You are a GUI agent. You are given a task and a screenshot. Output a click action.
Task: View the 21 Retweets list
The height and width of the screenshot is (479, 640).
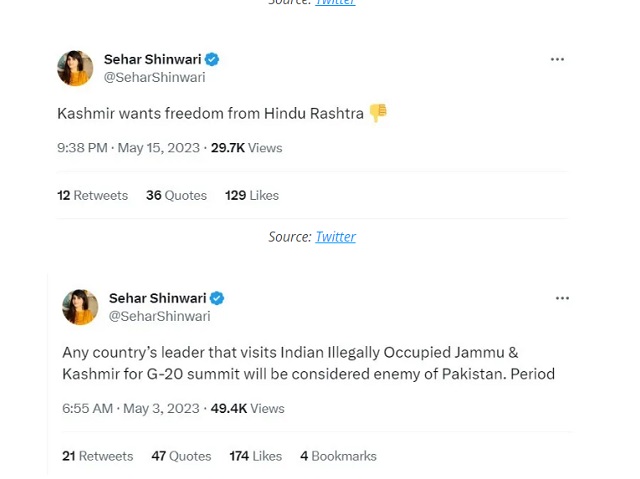tap(97, 456)
